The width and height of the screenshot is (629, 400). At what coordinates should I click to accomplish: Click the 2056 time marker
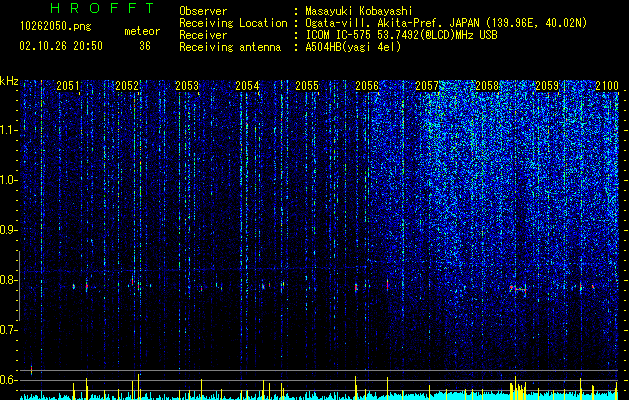[367, 86]
